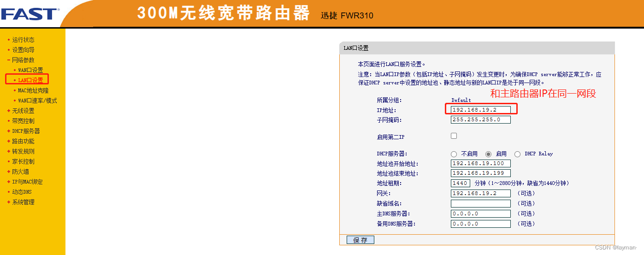This screenshot has height=255, width=644.
Task: Click 备用DNS服务器 input field
Action: pos(481,224)
